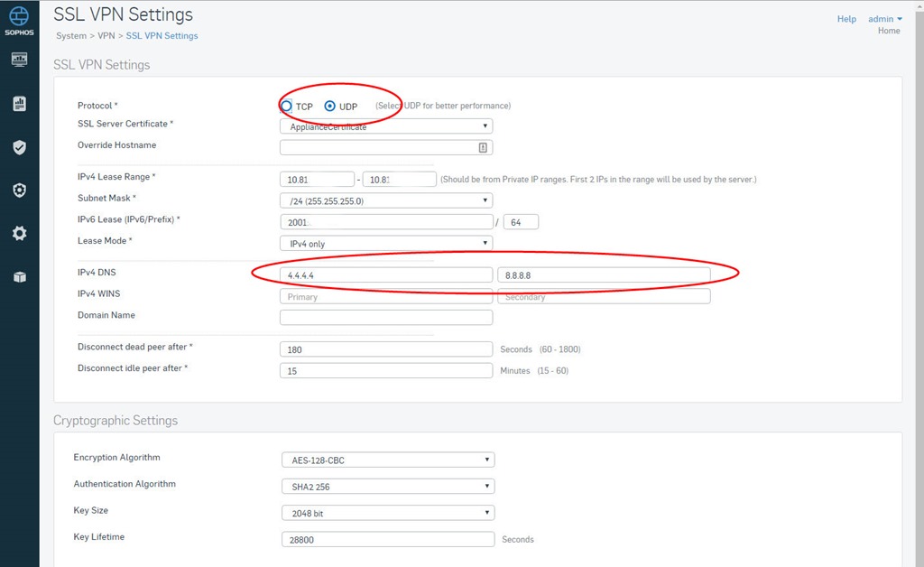The image size is (924, 567).
Task: Open the Key Size dropdown
Action: pos(388,513)
